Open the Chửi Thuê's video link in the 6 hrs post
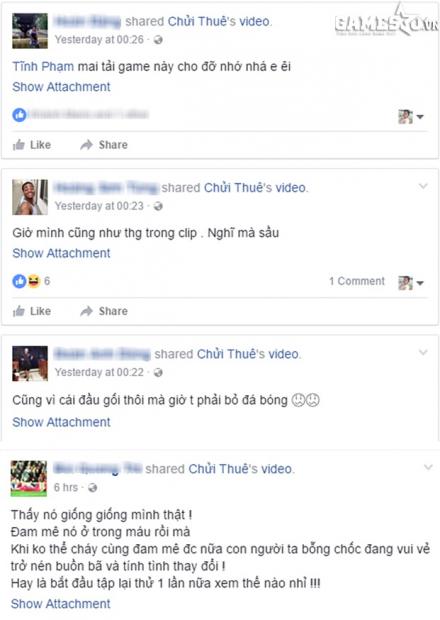The image size is (440, 620). (240, 469)
